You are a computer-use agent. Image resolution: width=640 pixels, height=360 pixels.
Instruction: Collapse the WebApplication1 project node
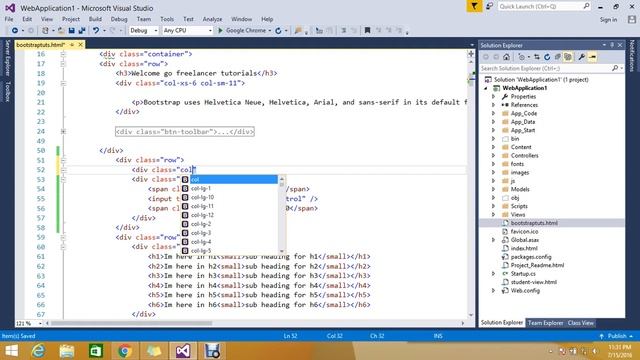click(486, 88)
